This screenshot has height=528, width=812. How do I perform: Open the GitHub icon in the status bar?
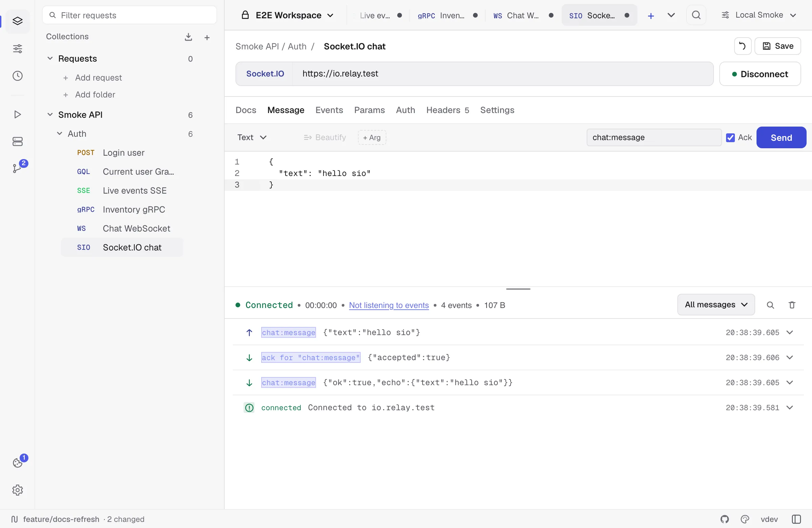725,519
